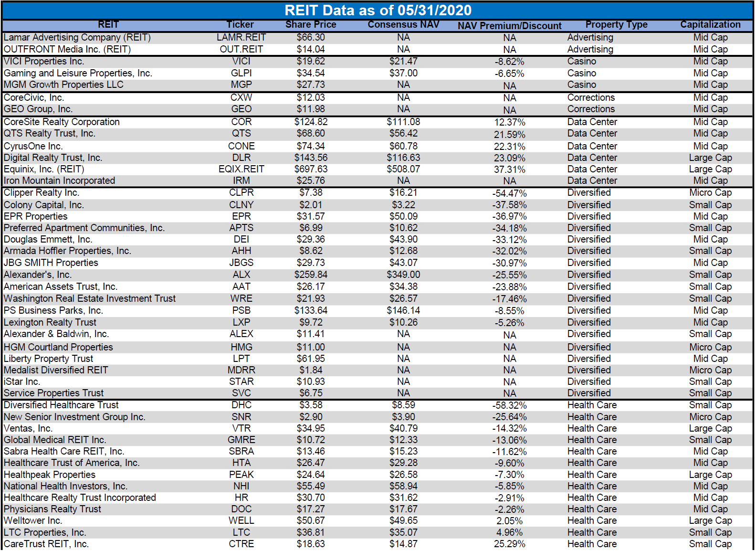Click the 'CTRE' ticker cell

coord(241,544)
